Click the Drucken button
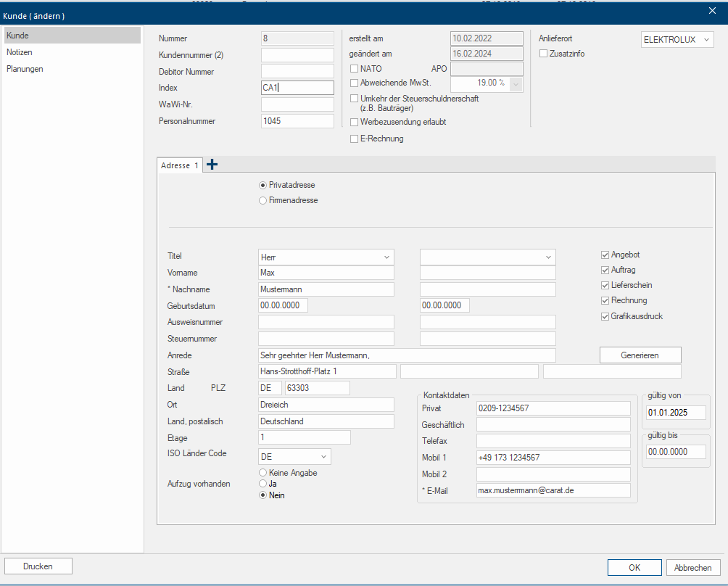The height and width of the screenshot is (586, 728). [x=38, y=566]
